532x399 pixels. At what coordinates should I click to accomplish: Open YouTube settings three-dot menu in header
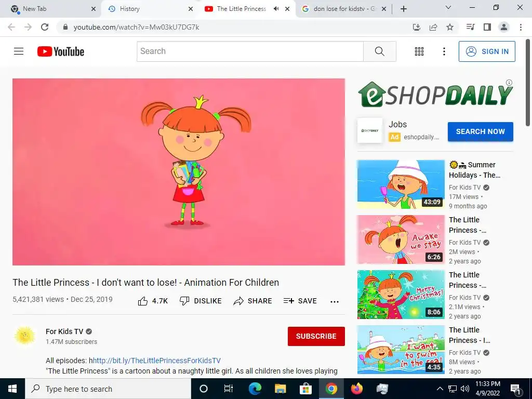coord(444,51)
